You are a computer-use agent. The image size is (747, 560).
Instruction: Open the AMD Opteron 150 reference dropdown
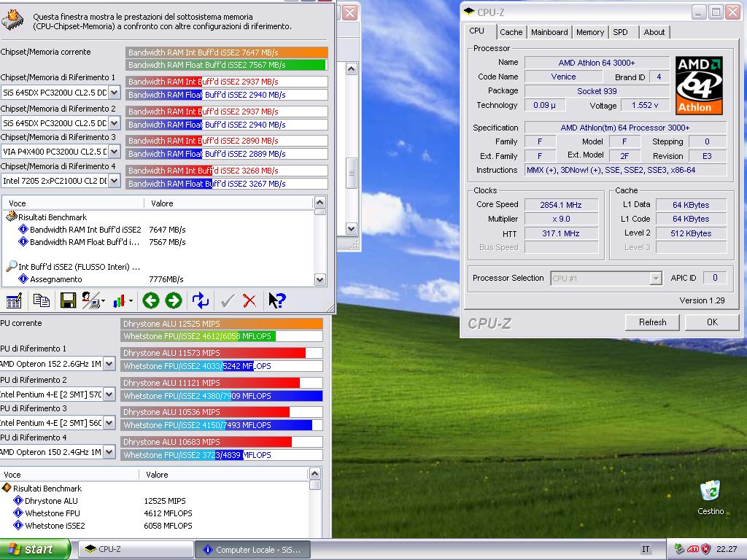tap(109, 452)
